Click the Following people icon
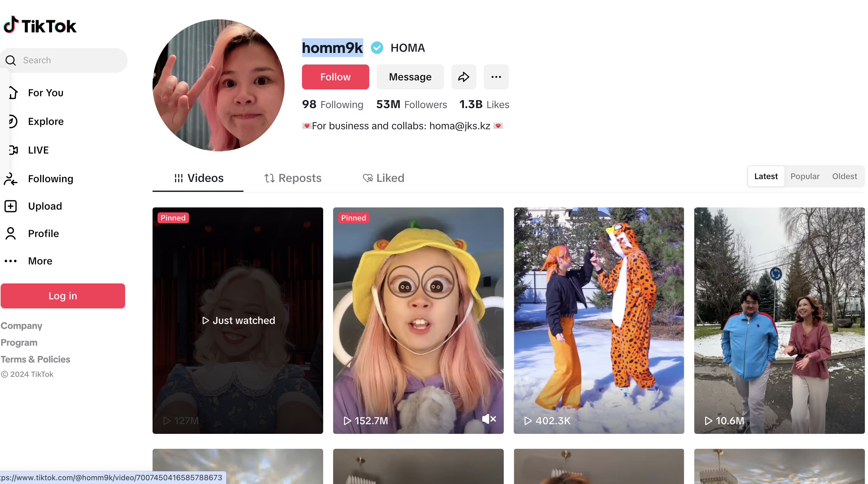The width and height of the screenshot is (868, 484). [11, 179]
